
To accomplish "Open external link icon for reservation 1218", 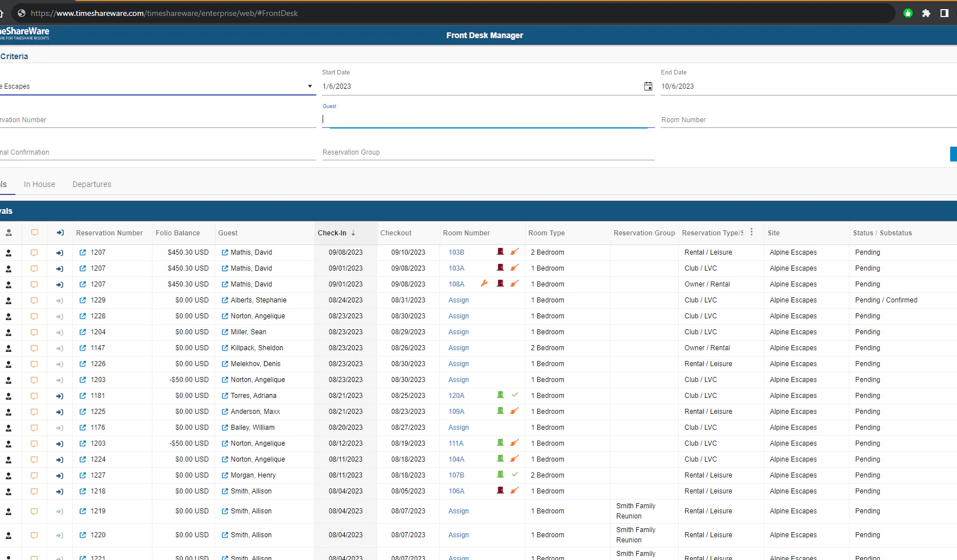I will tap(82, 491).
